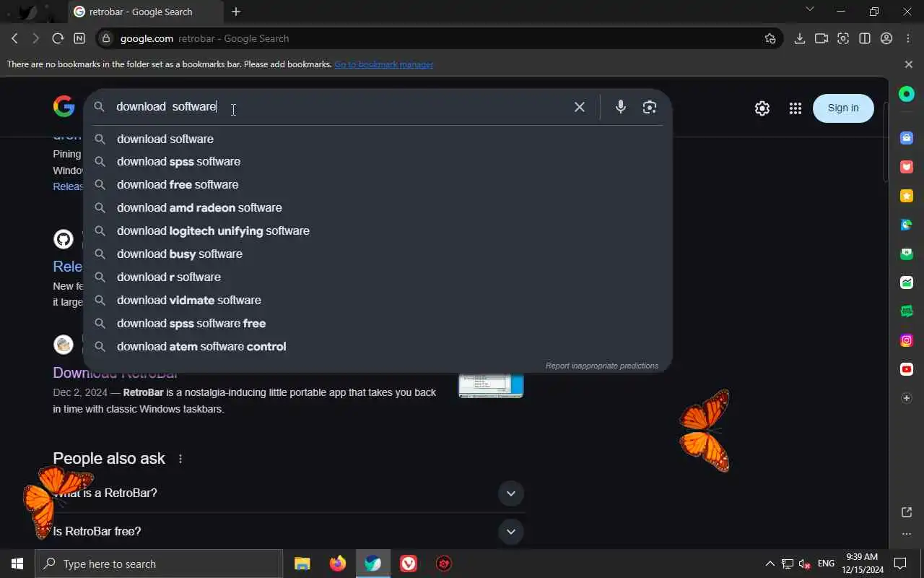Choose the 'download amd radeon software' suggestion

pyautogui.click(x=378, y=208)
